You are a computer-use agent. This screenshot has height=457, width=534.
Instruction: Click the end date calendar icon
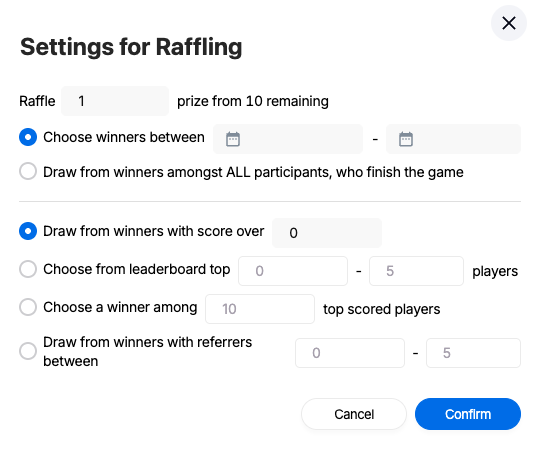(406, 139)
